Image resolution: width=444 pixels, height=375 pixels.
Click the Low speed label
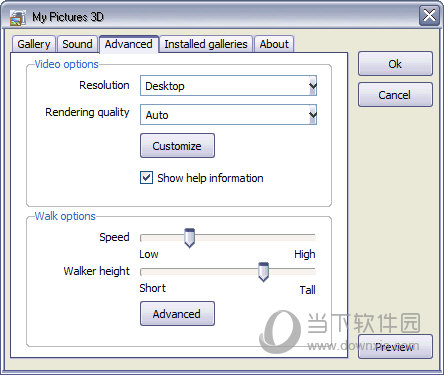149,254
